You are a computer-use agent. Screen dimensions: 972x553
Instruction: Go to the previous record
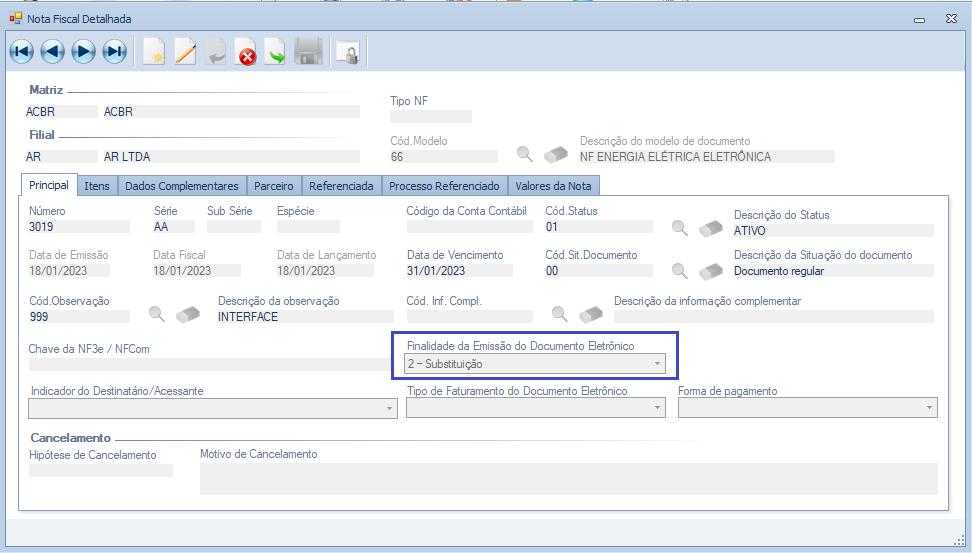tap(53, 52)
